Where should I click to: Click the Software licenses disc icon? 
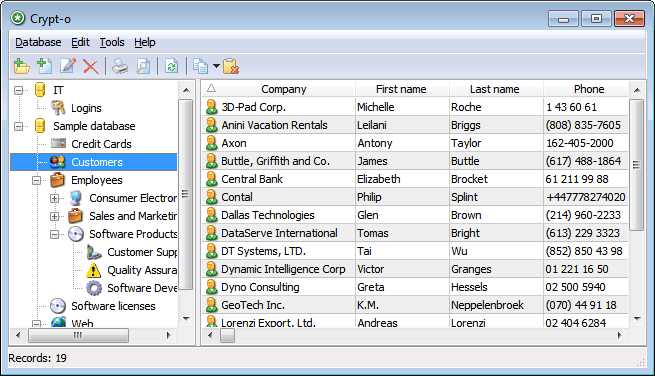(58, 306)
